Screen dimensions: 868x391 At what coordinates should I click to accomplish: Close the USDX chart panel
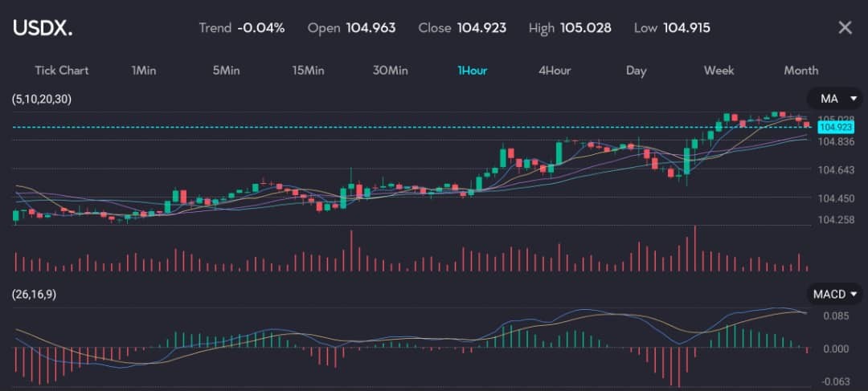[x=845, y=28]
